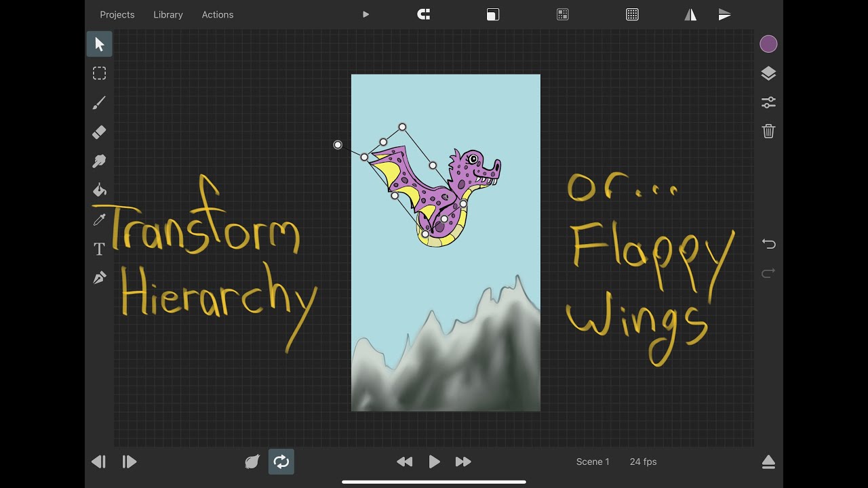Select the Paint Bucket fill tool
The height and width of the screenshot is (488, 868).
click(100, 190)
